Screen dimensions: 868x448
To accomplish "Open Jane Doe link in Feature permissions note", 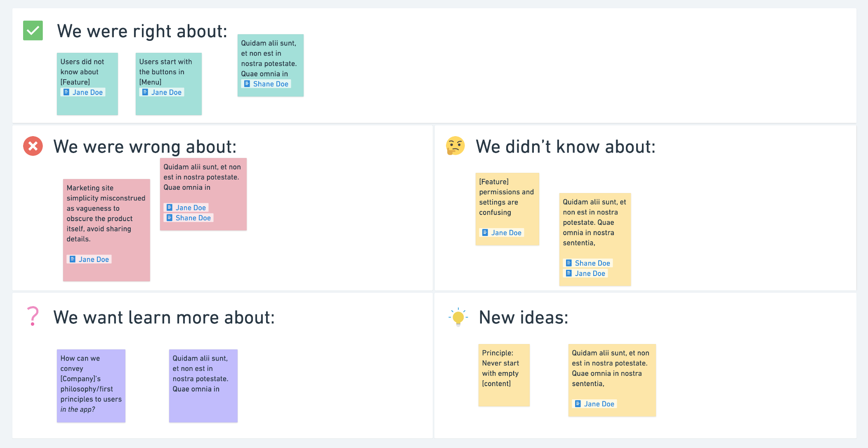I will 506,233.
